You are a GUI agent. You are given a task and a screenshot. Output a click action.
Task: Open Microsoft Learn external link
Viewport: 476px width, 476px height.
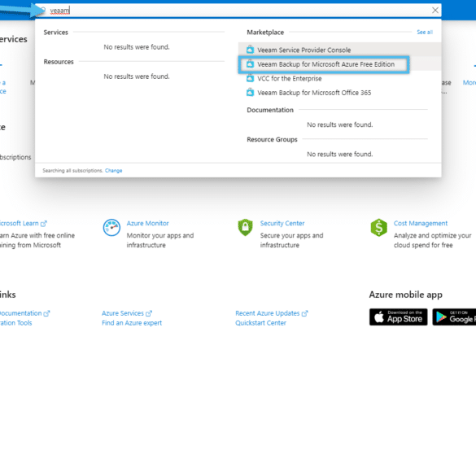click(x=23, y=224)
